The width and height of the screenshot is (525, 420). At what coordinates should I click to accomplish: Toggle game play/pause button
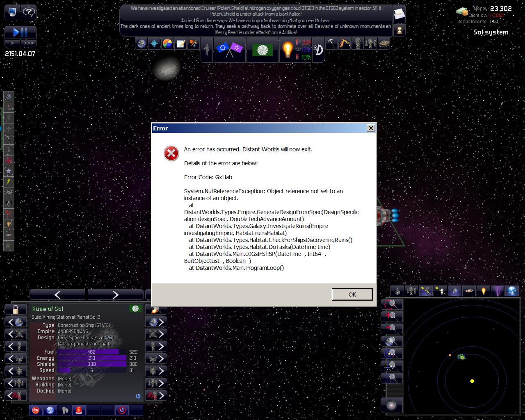(x=21, y=32)
